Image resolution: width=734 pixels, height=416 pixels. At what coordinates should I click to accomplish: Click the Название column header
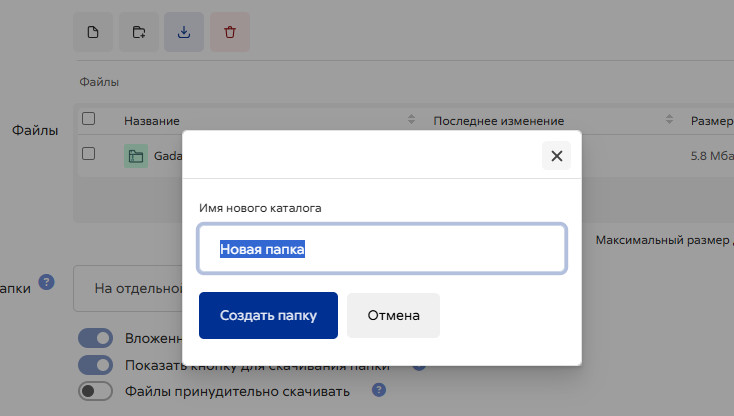(x=152, y=121)
